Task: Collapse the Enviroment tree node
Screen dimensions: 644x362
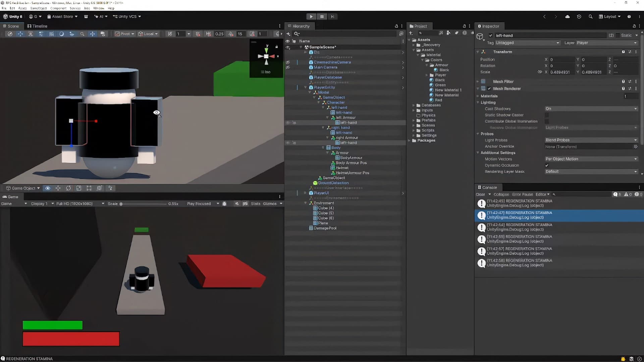Action: point(306,203)
